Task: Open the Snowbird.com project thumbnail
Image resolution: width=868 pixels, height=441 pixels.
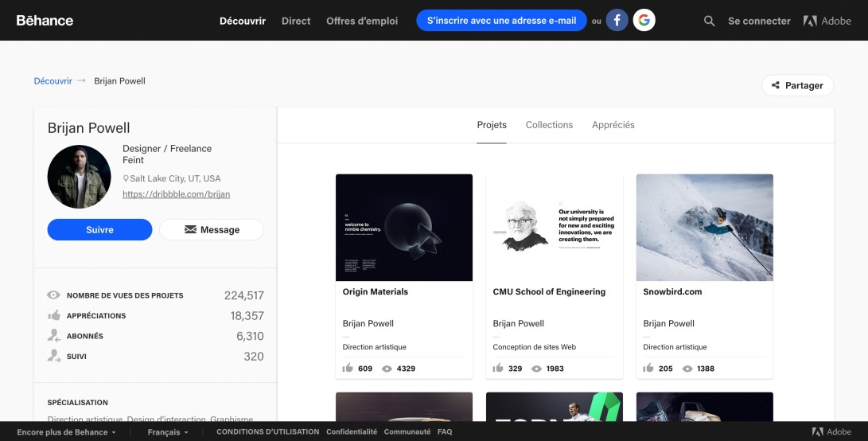Action: 704,228
